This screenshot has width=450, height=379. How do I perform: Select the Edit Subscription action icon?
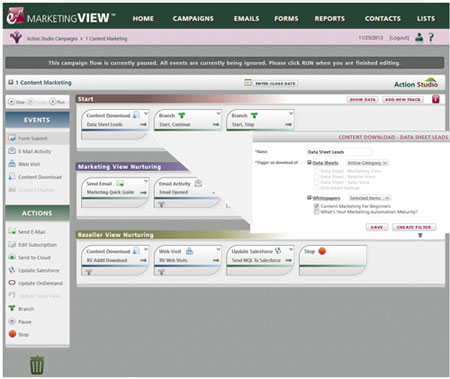12,244
